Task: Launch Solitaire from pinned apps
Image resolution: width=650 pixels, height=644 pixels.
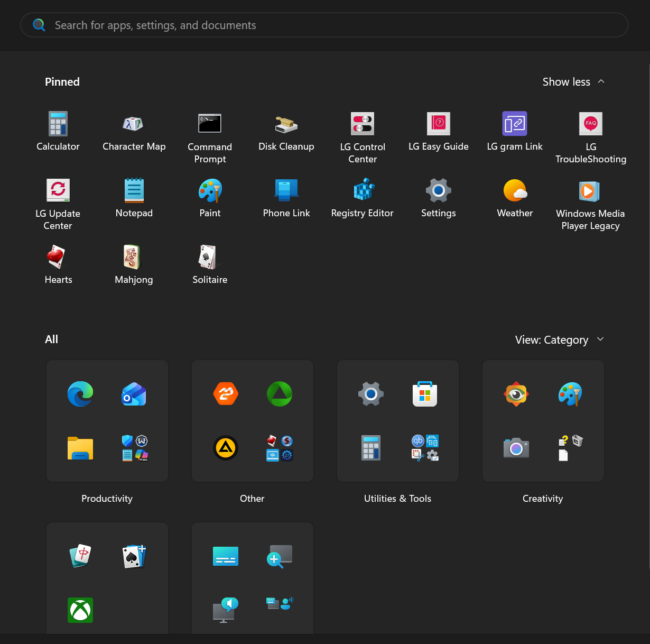Action: tap(210, 264)
